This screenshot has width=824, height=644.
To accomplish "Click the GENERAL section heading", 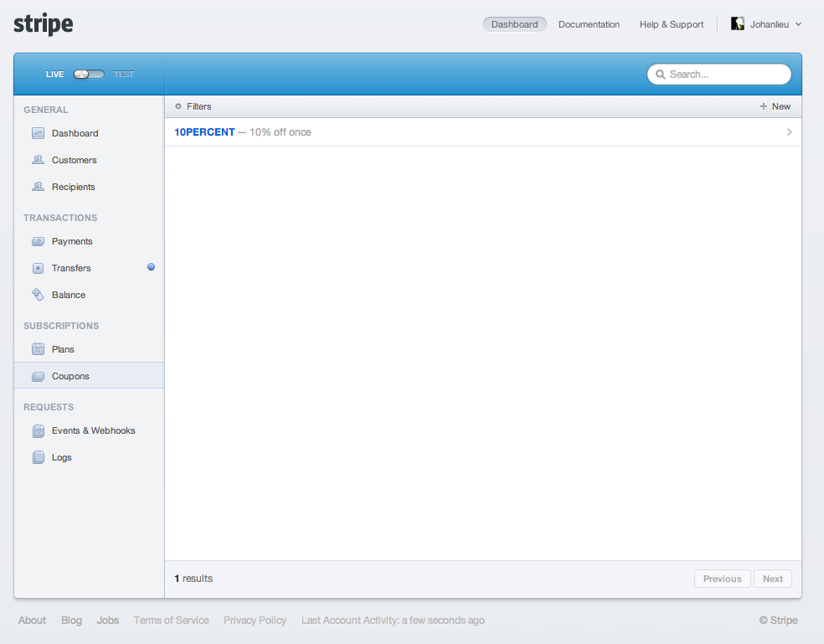I will (x=46, y=110).
